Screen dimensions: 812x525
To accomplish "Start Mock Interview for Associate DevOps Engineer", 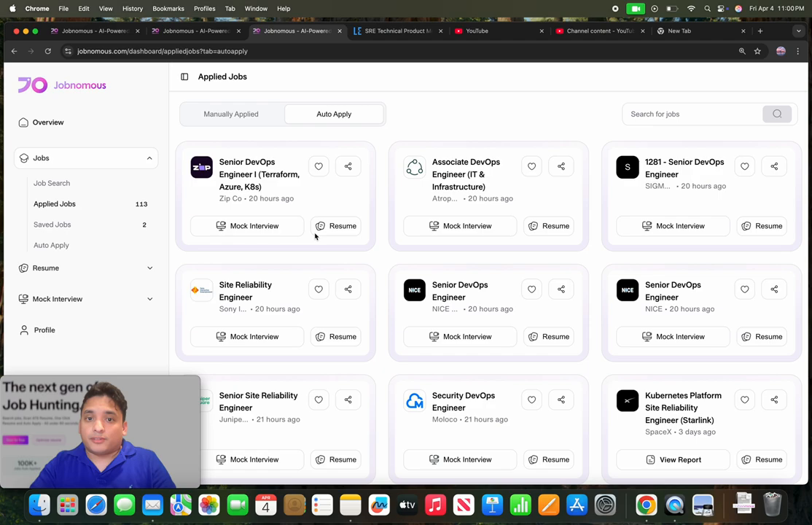I will 460,226.
